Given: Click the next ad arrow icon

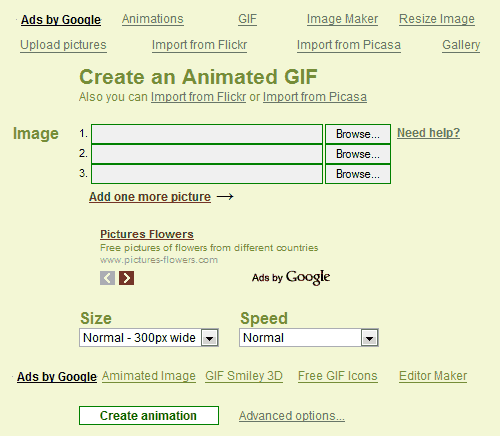Looking at the screenshot, I should 127,278.
